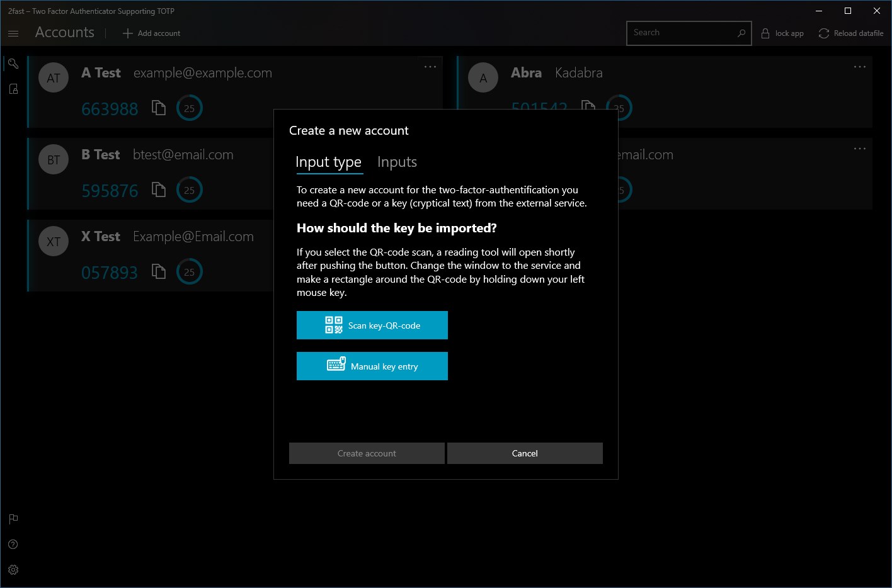Click the search magnifier icon
The height and width of the screenshot is (588, 892).
click(741, 33)
